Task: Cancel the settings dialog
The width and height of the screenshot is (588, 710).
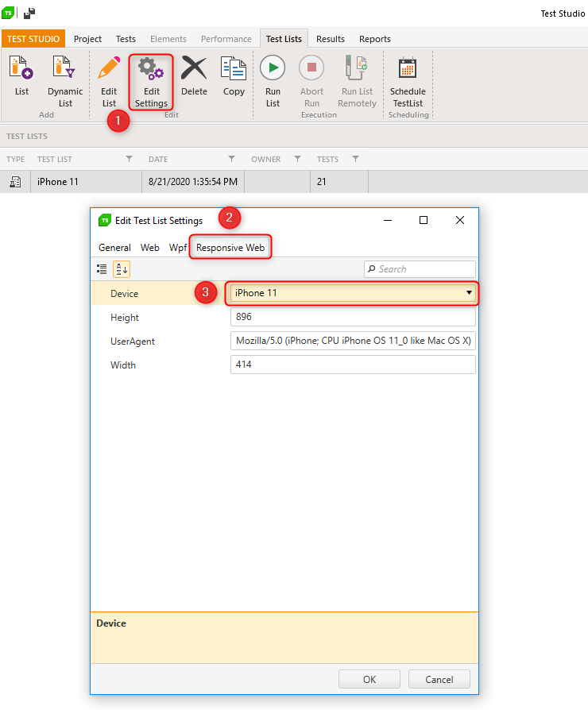Action: [x=439, y=679]
